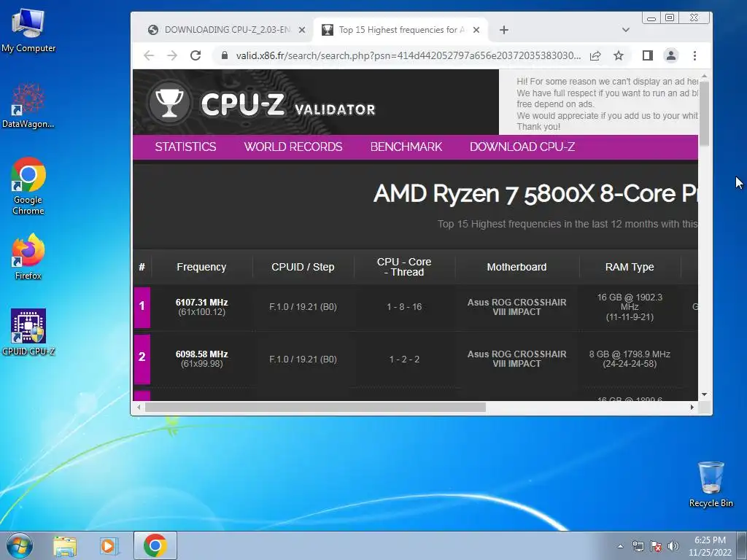Viewport: 747px width, 560px height.
Task: Switch to Chrome in the taskbar
Action: click(x=155, y=545)
